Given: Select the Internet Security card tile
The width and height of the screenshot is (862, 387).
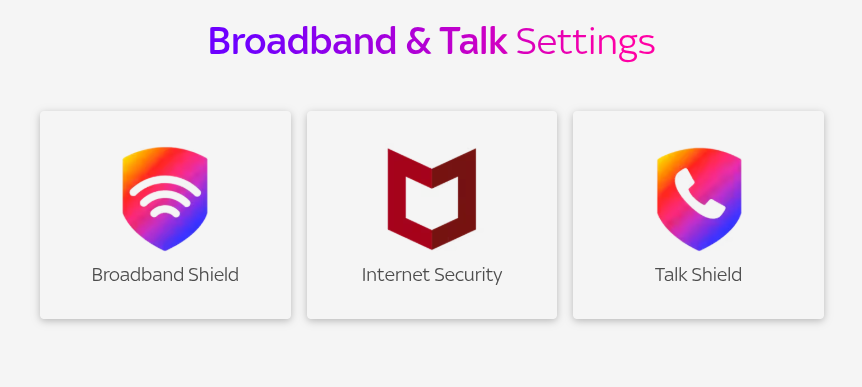Looking at the screenshot, I should (432, 215).
